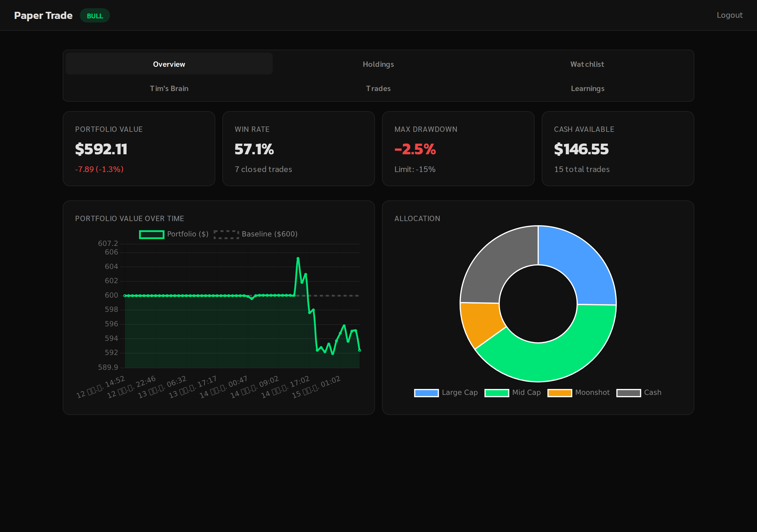757x532 pixels.
Task: Switch to the Holdings tab
Action: [x=378, y=64]
